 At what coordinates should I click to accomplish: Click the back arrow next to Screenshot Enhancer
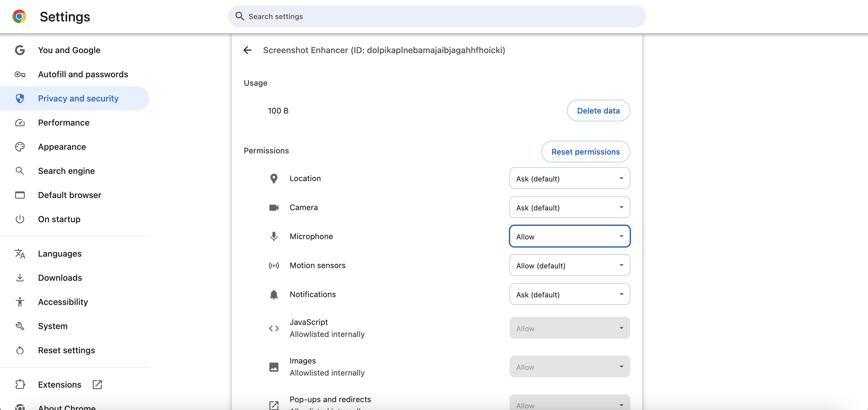pyautogui.click(x=247, y=50)
